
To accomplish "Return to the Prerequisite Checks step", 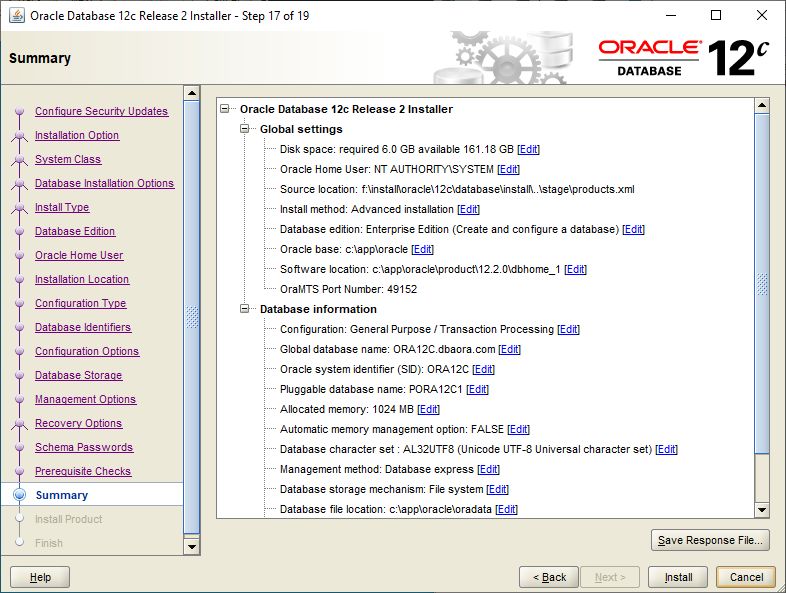I will pyautogui.click(x=83, y=472).
